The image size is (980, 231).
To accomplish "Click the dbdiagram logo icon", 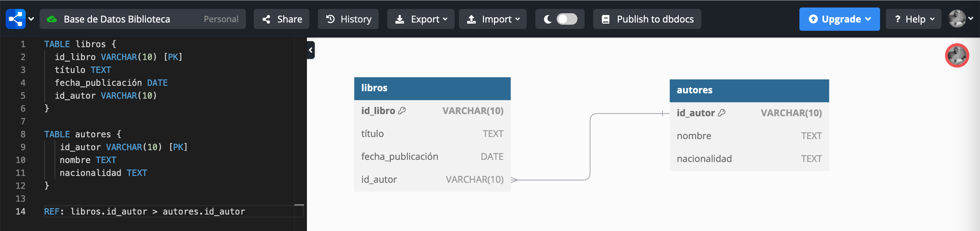I will (15, 19).
